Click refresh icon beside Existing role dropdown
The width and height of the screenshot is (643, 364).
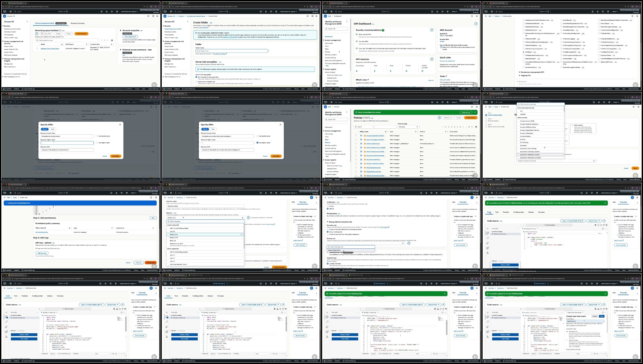coord(409,243)
